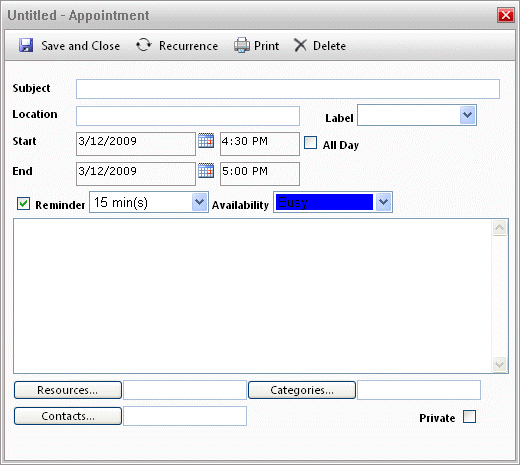This screenshot has height=465, width=521.
Task: Click the Recurrence circular arrows icon
Action: (144, 45)
